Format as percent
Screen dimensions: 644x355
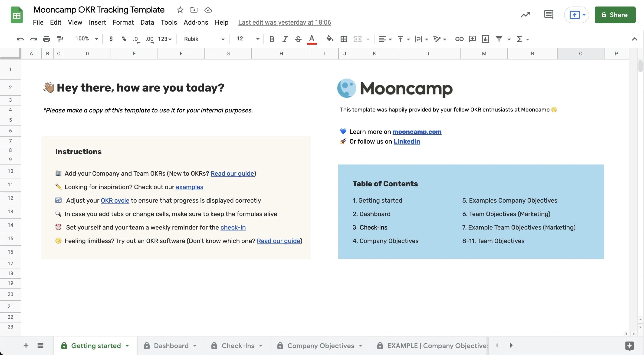click(x=124, y=39)
